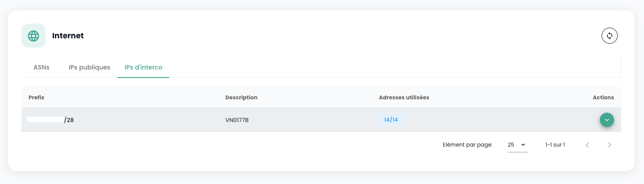Expand the VN0177B row actions chevron
Screen dimensions: 644x184
(607, 120)
